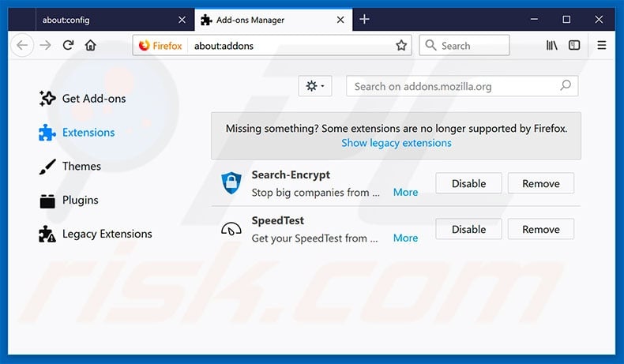Open the Firefox hamburger menu
This screenshot has height=364, width=624.
tap(602, 45)
